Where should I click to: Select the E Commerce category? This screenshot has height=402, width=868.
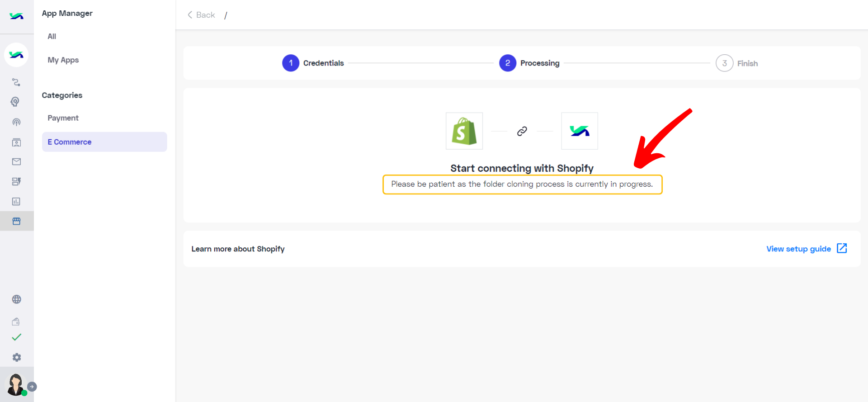pyautogui.click(x=104, y=142)
